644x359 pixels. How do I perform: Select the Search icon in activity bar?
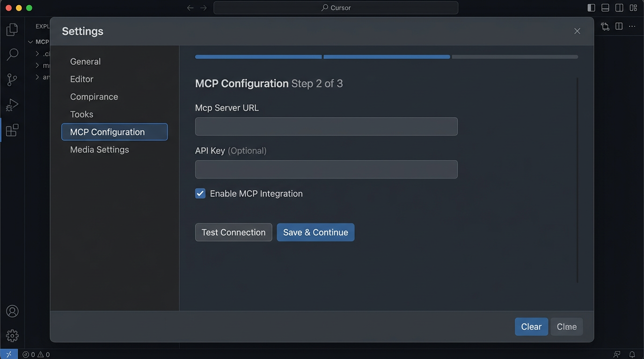pyautogui.click(x=12, y=54)
